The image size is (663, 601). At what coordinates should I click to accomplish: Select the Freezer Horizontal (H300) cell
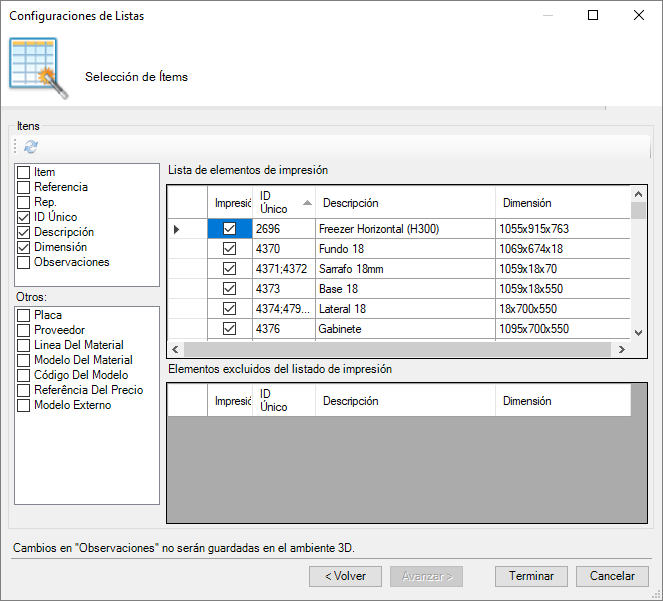click(405, 229)
